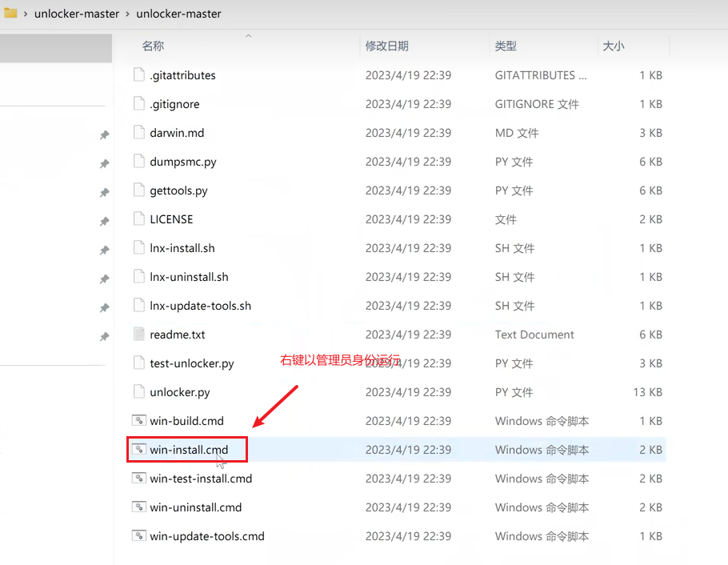The image size is (728, 565).
Task: Click the lnx-install.sh shell script icon
Action: pyautogui.click(x=138, y=247)
